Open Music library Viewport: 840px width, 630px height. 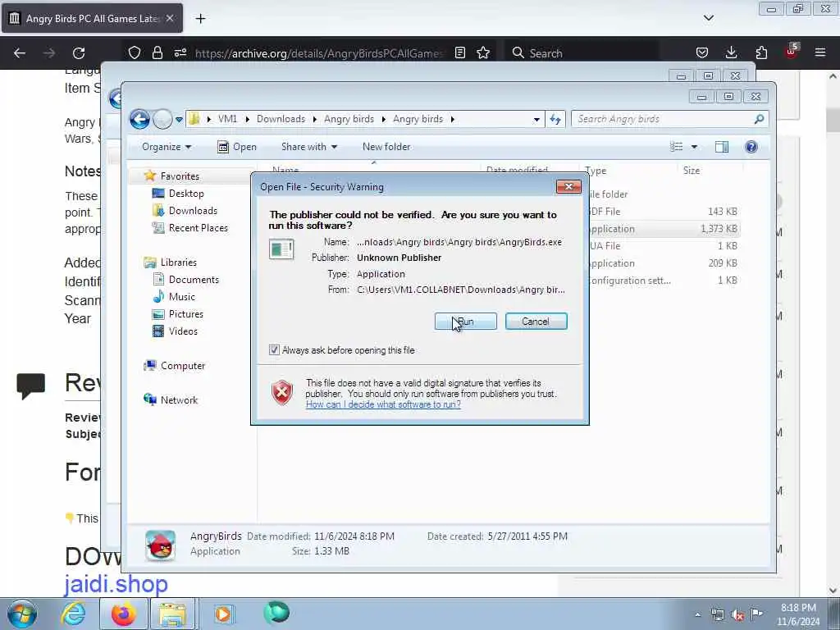pos(181,297)
